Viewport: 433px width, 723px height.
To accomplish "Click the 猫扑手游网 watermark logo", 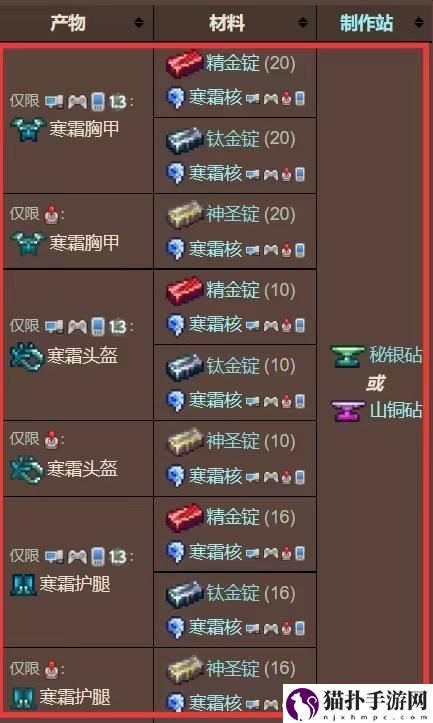I will click(358, 704).
